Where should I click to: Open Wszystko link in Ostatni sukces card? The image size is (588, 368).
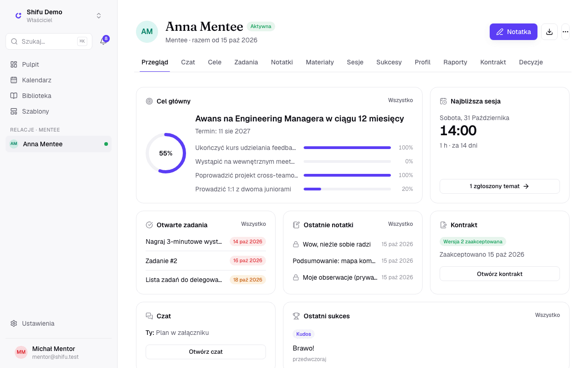pos(548,315)
